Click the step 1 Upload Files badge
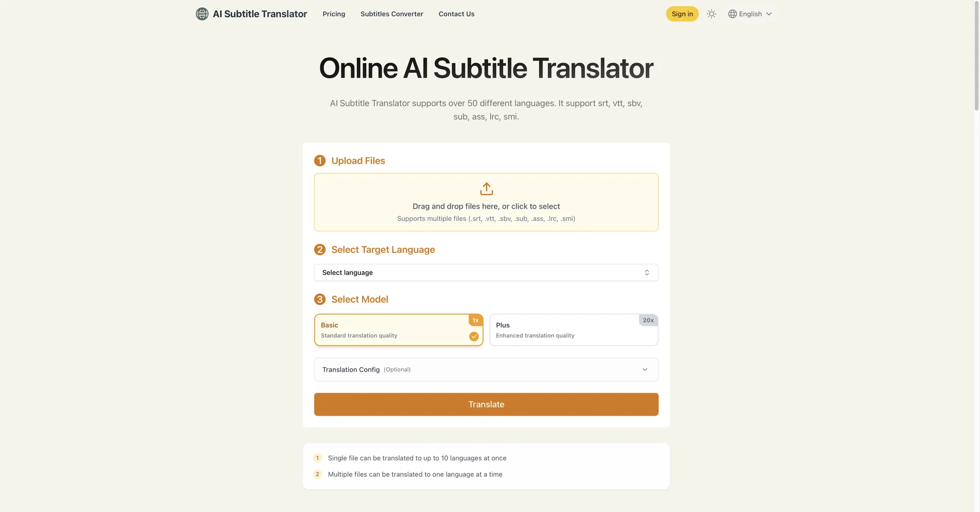This screenshot has height=512, width=980. [x=320, y=160]
